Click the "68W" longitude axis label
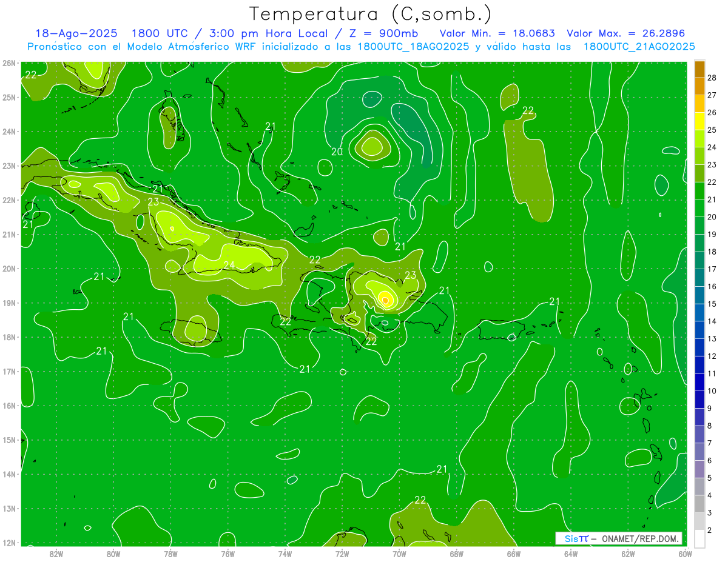Screen dimensions: 728x562 coord(457,554)
